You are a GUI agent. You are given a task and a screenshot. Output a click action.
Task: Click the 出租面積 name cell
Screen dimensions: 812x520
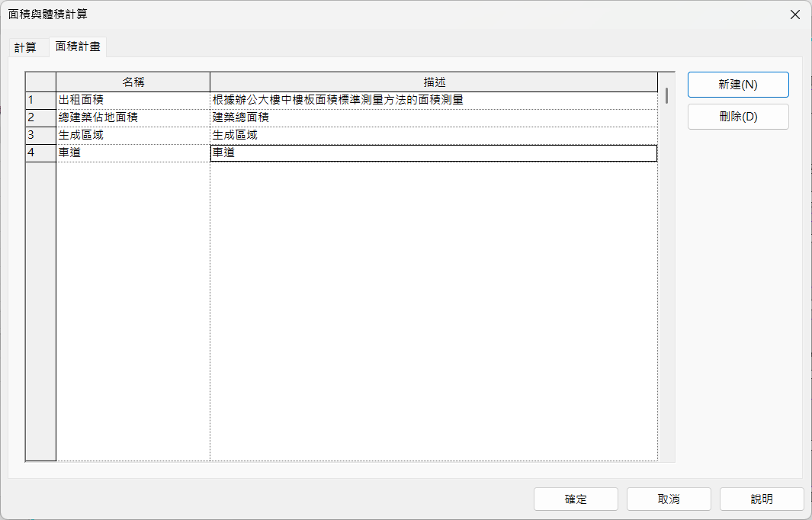(x=133, y=100)
